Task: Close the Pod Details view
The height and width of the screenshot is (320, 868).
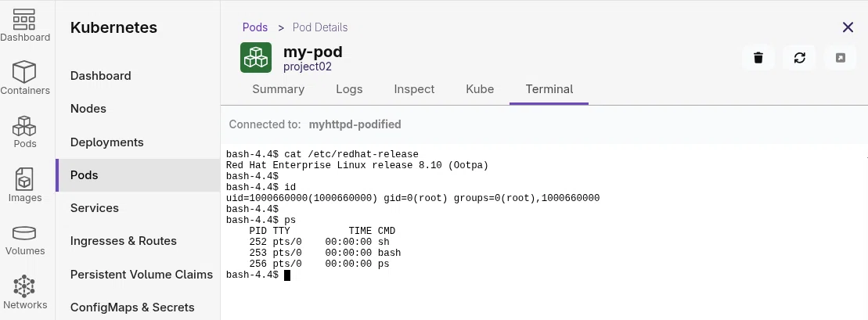Action: click(848, 27)
